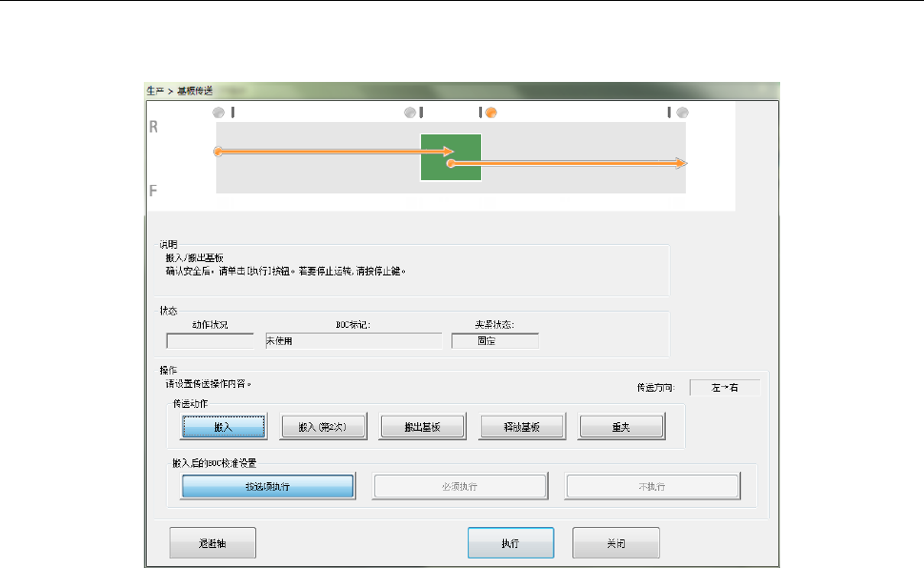Image resolution: width=924 pixels, height=568 pixels.
Task: Click the F front-lane label
Action: click(x=153, y=191)
